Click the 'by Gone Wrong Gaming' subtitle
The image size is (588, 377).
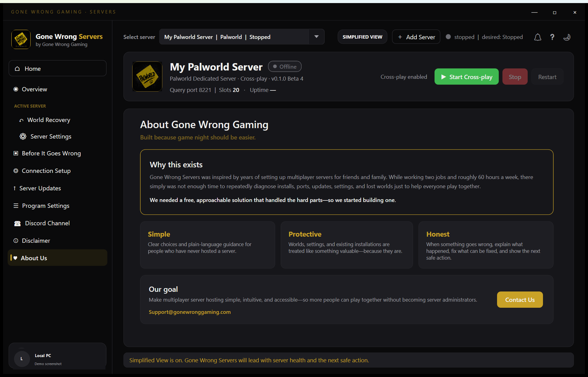pos(62,44)
